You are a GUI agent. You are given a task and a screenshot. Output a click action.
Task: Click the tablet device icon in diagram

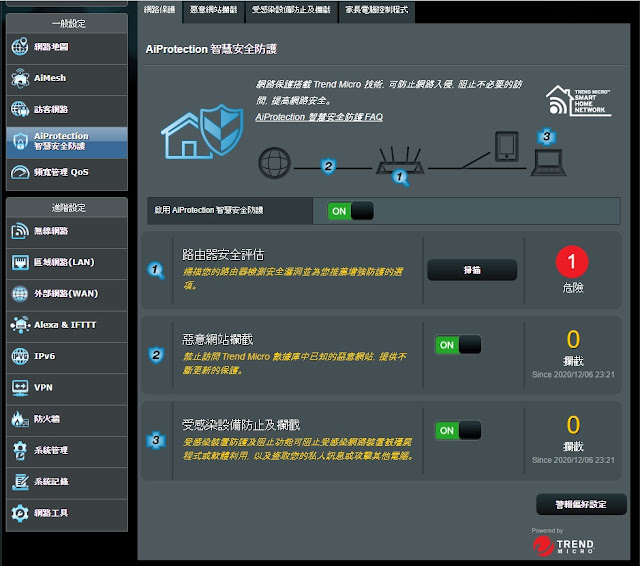507,146
